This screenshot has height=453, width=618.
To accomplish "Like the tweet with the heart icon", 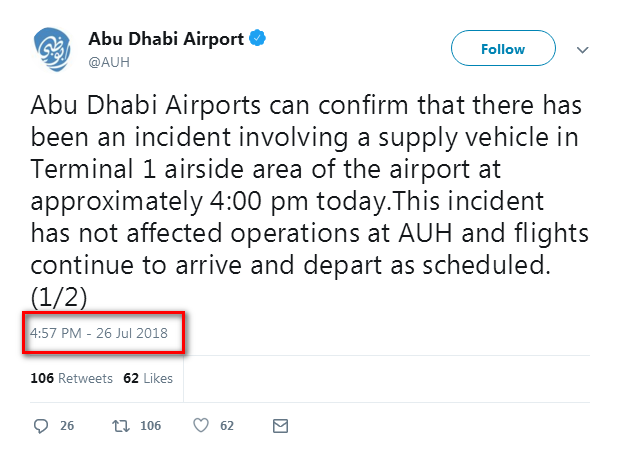I will pyautogui.click(x=200, y=425).
